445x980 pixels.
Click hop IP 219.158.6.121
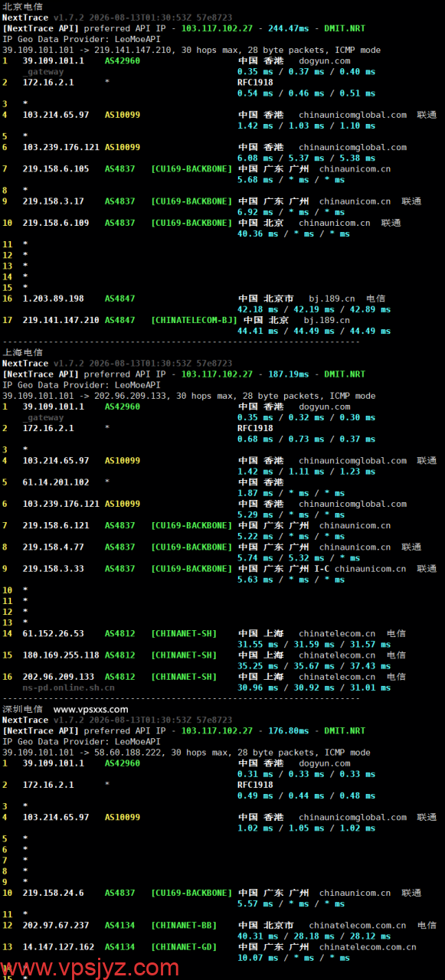[56, 525]
